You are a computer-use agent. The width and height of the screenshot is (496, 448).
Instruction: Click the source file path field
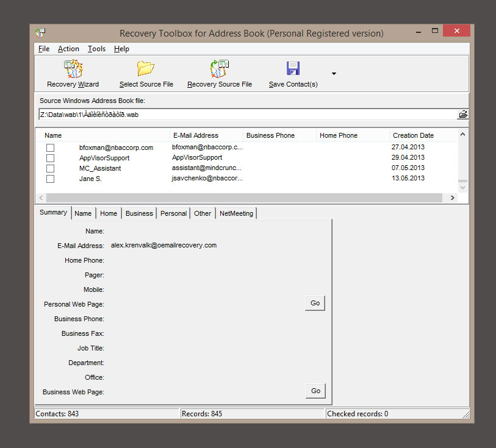pos(248,115)
